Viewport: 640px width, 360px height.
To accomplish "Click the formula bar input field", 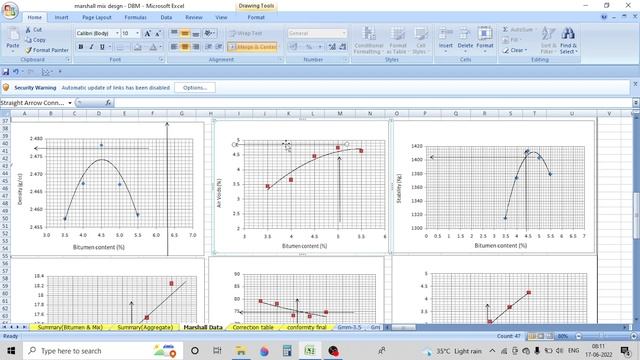I will coord(373,103).
